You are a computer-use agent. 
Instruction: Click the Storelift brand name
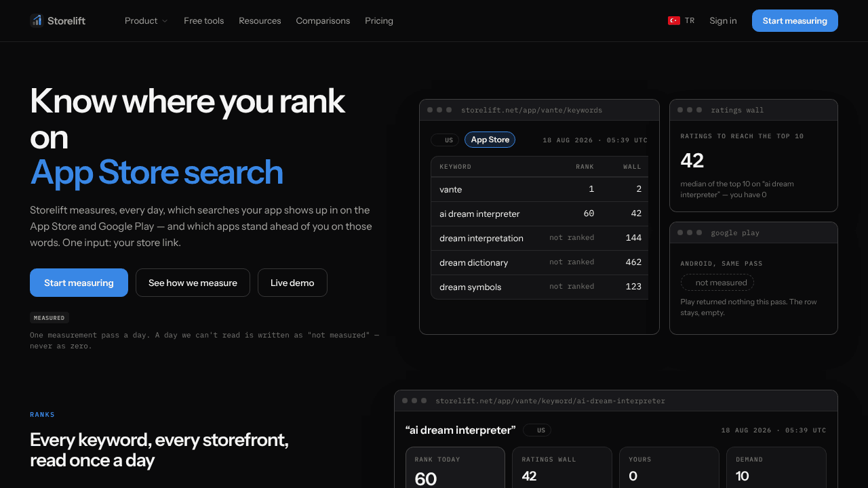66,21
